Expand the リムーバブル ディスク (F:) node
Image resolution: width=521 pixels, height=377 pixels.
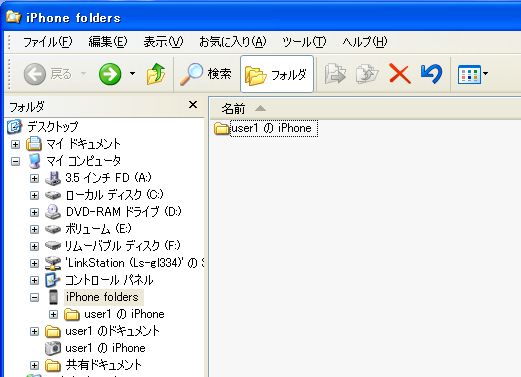tap(34, 246)
